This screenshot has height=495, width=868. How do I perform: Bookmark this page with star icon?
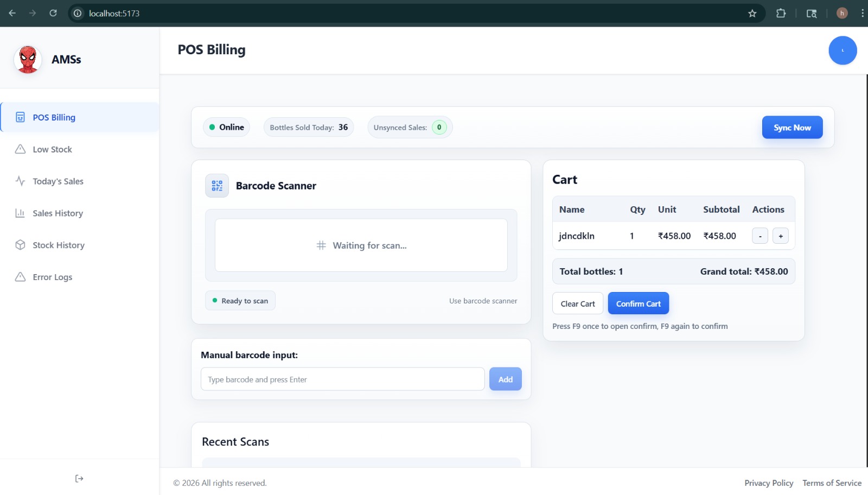(x=752, y=14)
